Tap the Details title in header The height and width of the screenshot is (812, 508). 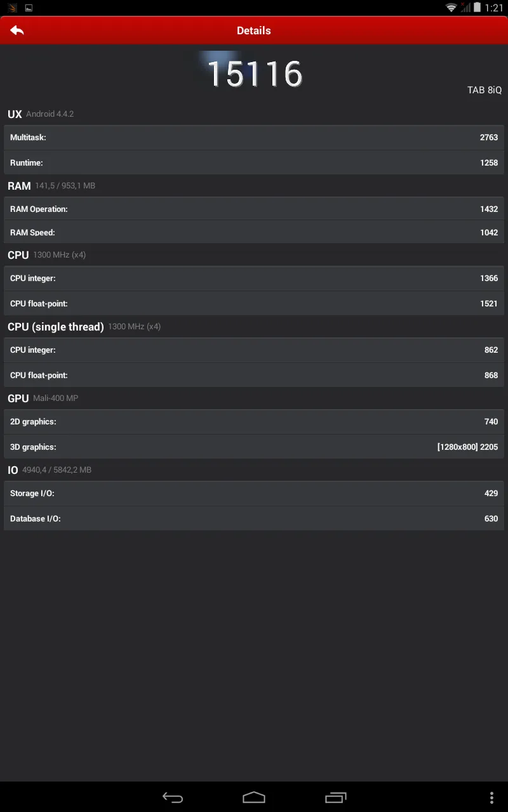tap(254, 30)
